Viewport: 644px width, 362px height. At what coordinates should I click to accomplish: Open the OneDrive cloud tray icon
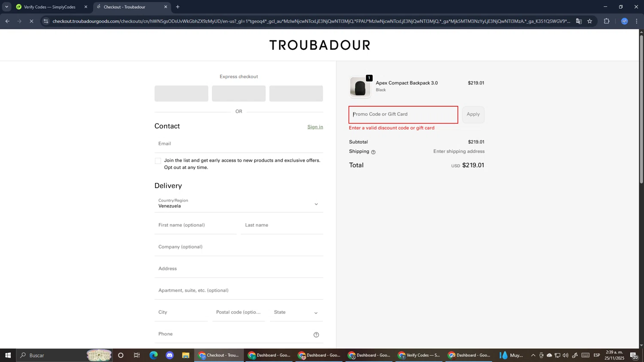point(549,355)
